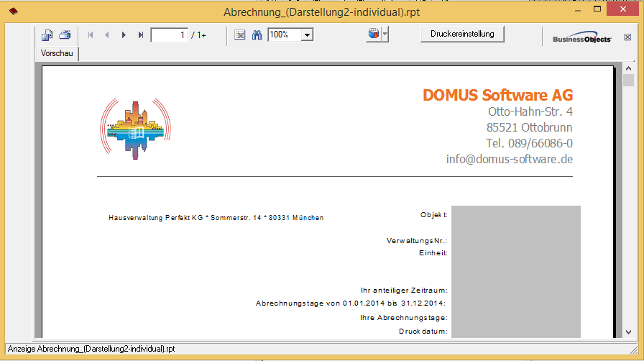Click the BusinessObjects logo
The height and width of the screenshot is (361, 644).
pyautogui.click(x=581, y=37)
